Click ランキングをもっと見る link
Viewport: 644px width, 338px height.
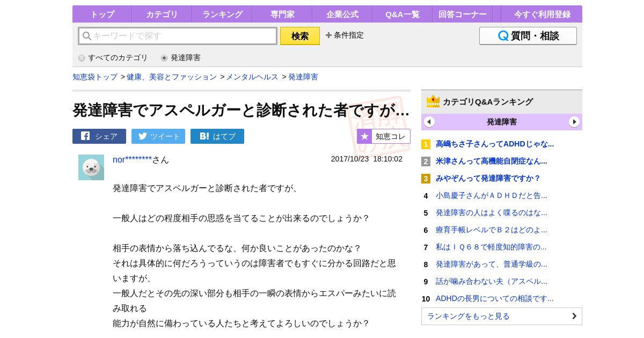click(x=502, y=316)
